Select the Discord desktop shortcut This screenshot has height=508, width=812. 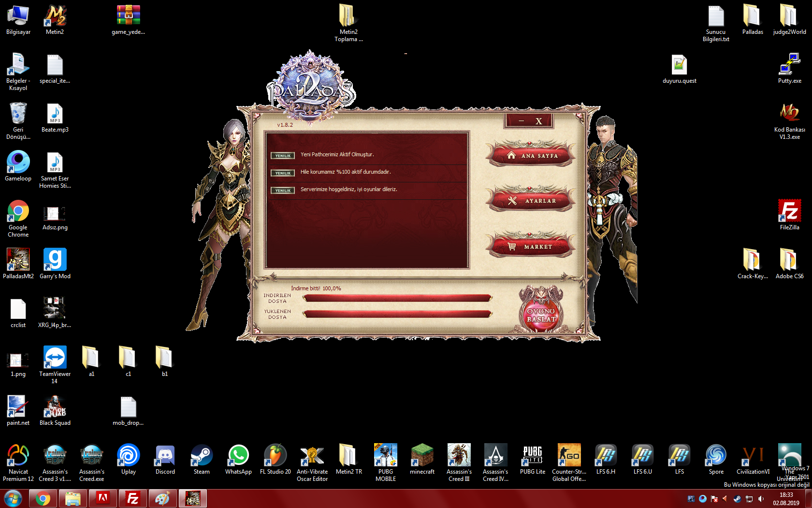(165, 460)
